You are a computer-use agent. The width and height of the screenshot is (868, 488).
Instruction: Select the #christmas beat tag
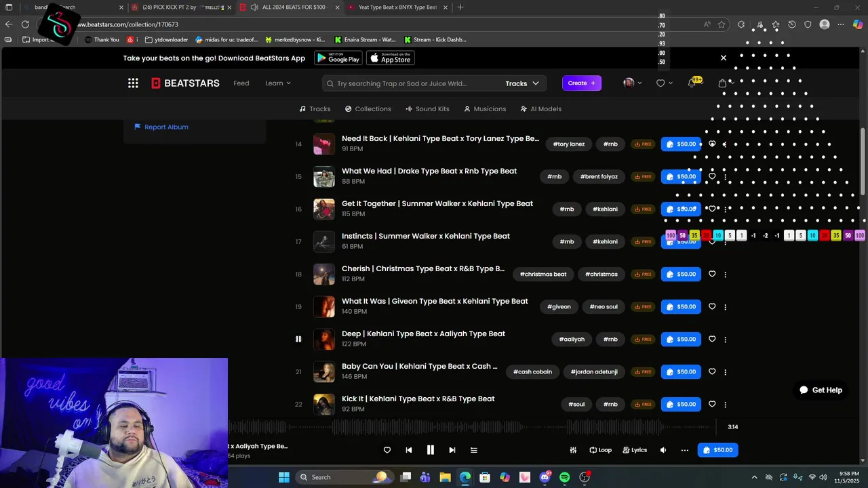543,274
